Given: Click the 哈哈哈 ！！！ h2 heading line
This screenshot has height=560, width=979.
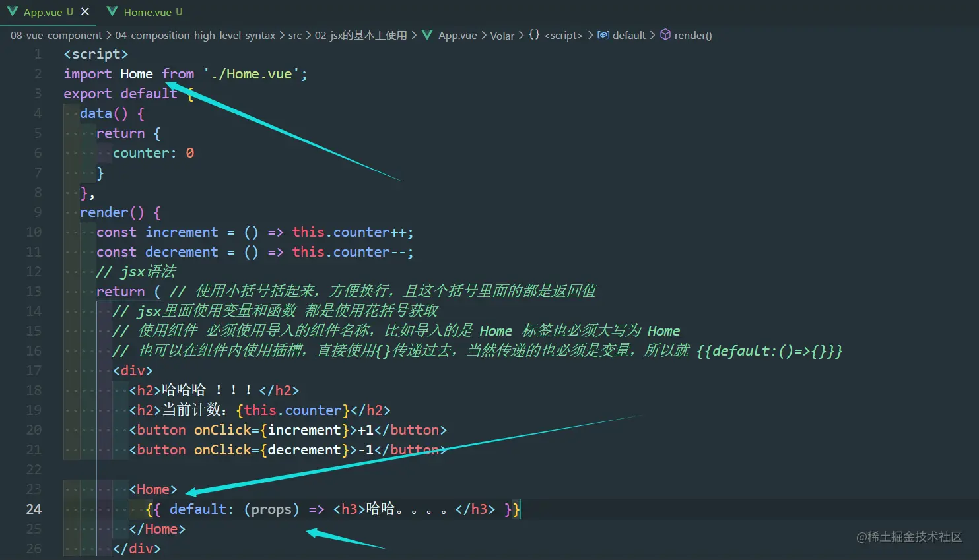Looking at the screenshot, I should 214,390.
